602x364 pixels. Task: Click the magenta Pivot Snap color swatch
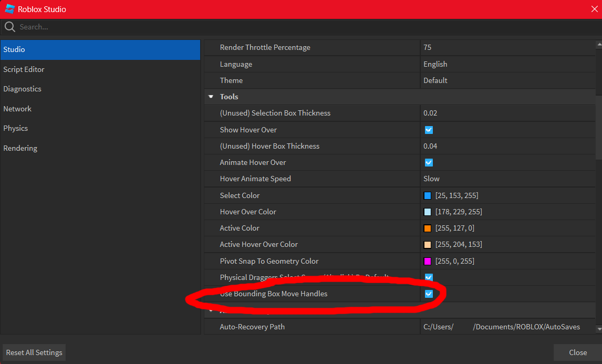[428, 261]
